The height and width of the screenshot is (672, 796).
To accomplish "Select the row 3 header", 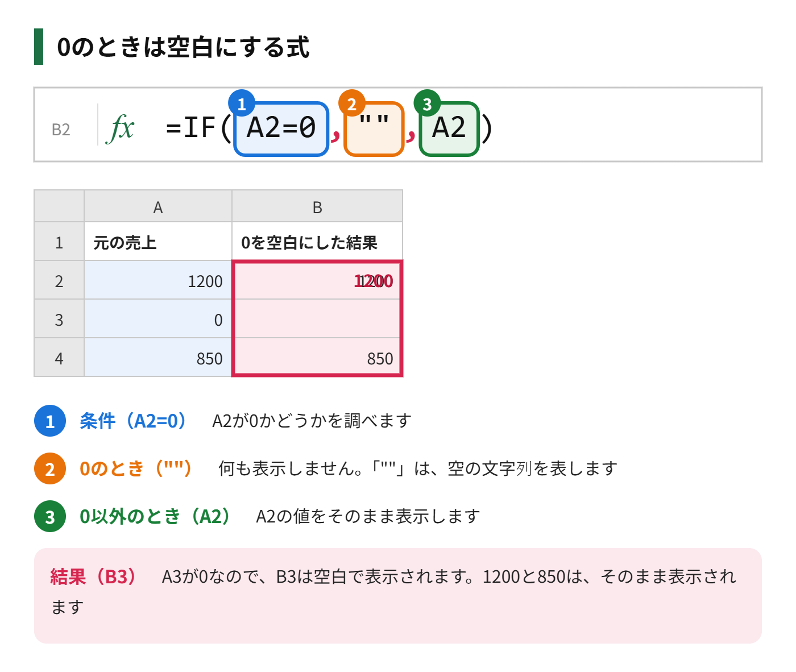I will pyautogui.click(x=59, y=319).
